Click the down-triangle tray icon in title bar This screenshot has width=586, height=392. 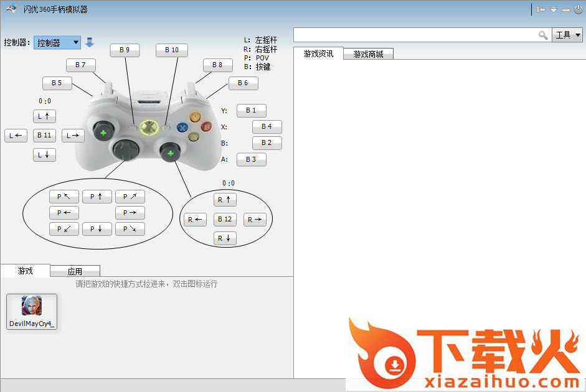coord(553,9)
